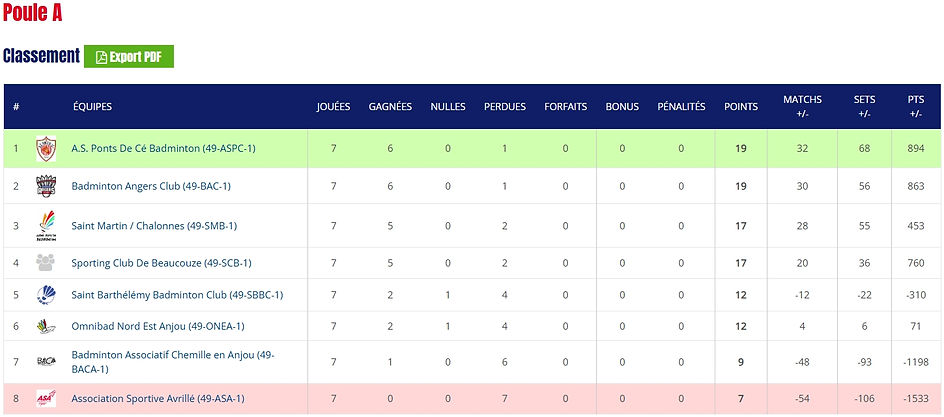Click the Saint Martin / Chalonnes team logo
This screenshot has width=944, height=417.
click(46, 226)
